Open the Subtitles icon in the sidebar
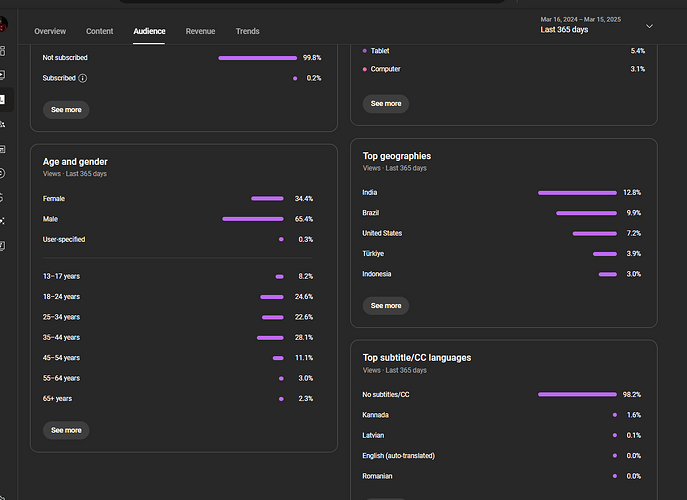Viewport: 687px width, 500px height. point(3,148)
